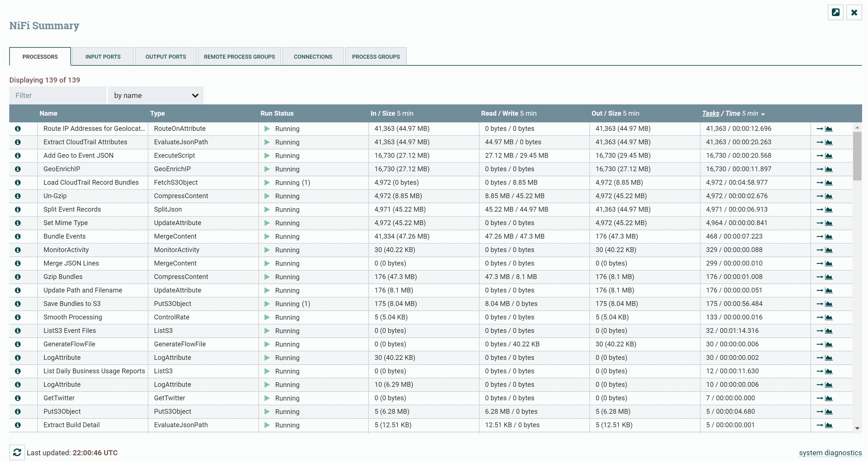
Task: Sort by Read / Write column header
Action: click(x=509, y=114)
